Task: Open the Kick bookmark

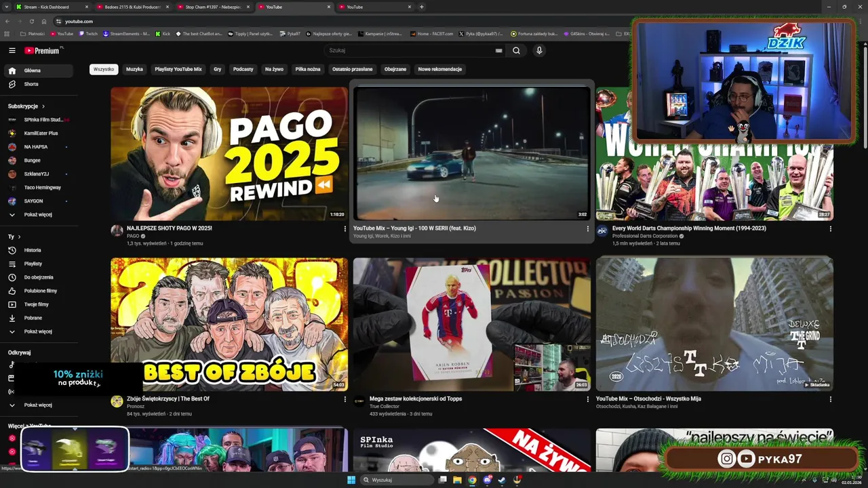Action: [x=163, y=33]
